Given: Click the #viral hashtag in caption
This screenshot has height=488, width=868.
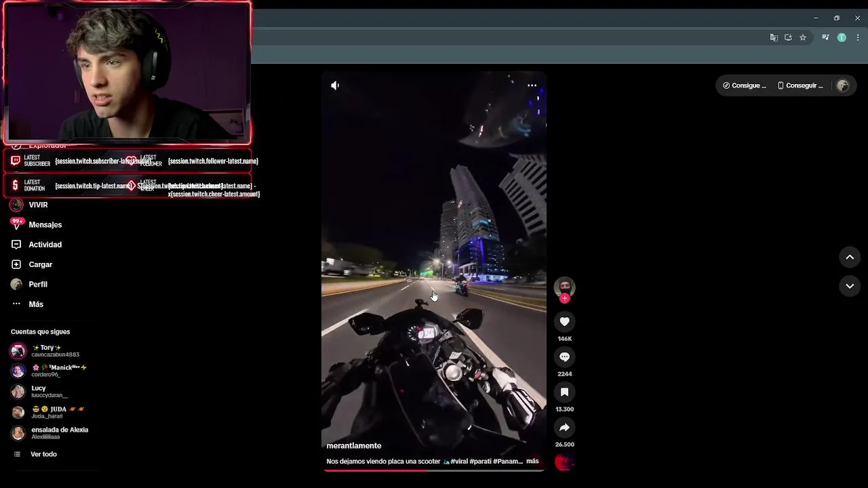Looking at the screenshot, I should tap(459, 461).
